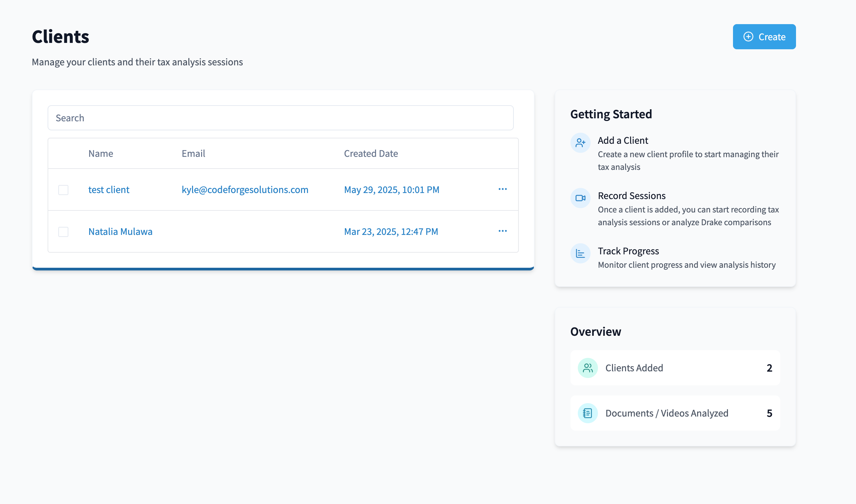Click the Mar 23, 2025 created date
The width and height of the screenshot is (856, 504).
[x=391, y=232]
